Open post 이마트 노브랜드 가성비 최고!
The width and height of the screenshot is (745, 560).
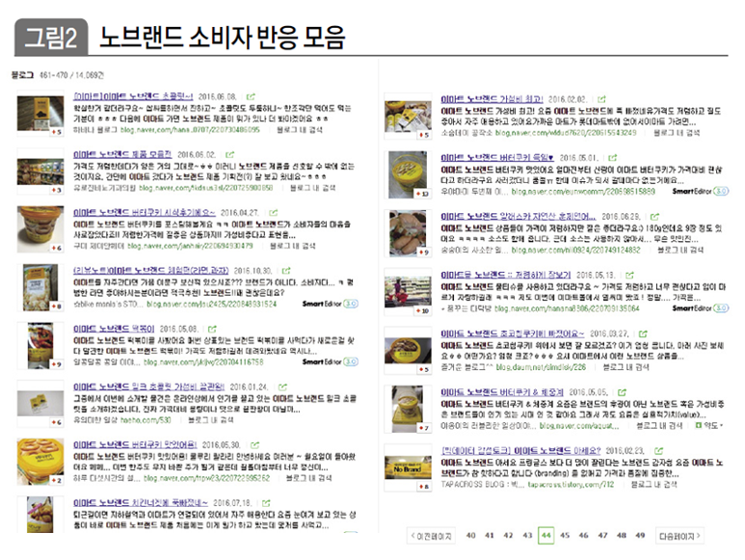(x=492, y=99)
